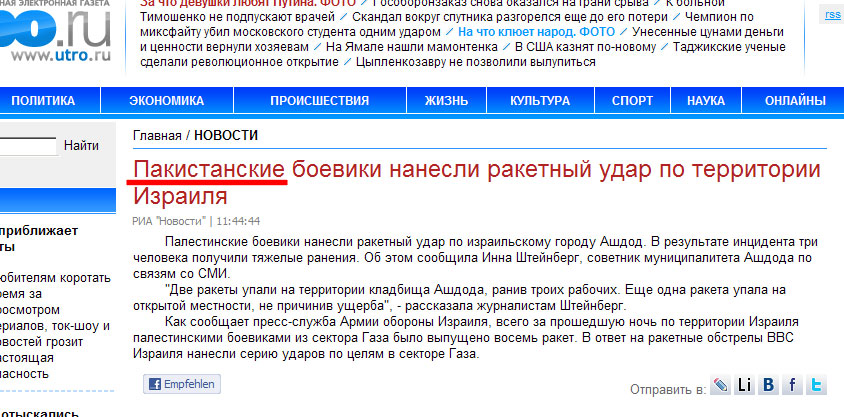Click article paragraph starting 'Палестинские боевики нанесли'
The image size is (844, 417).
coord(473,257)
